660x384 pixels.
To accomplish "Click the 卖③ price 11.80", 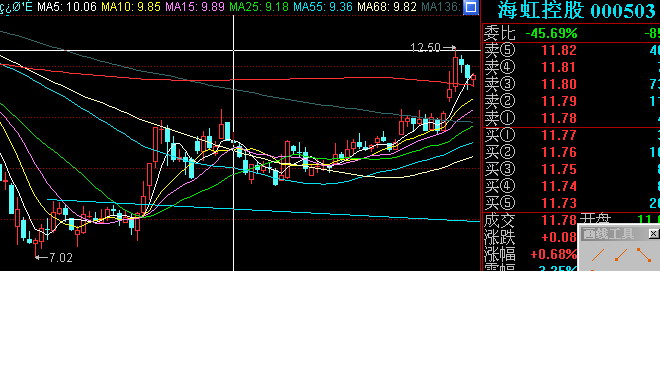I will pos(559,84).
